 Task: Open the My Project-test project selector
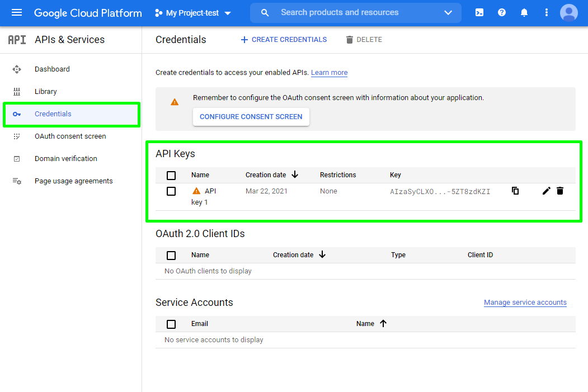click(193, 13)
